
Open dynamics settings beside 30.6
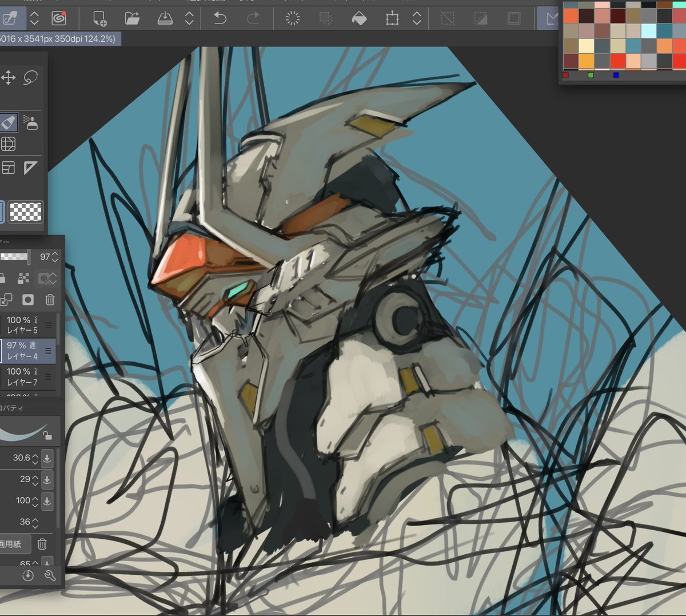(47, 458)
